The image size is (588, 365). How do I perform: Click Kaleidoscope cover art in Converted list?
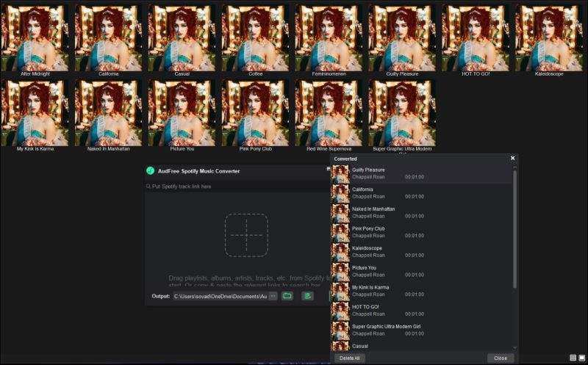tap(340, 252)
